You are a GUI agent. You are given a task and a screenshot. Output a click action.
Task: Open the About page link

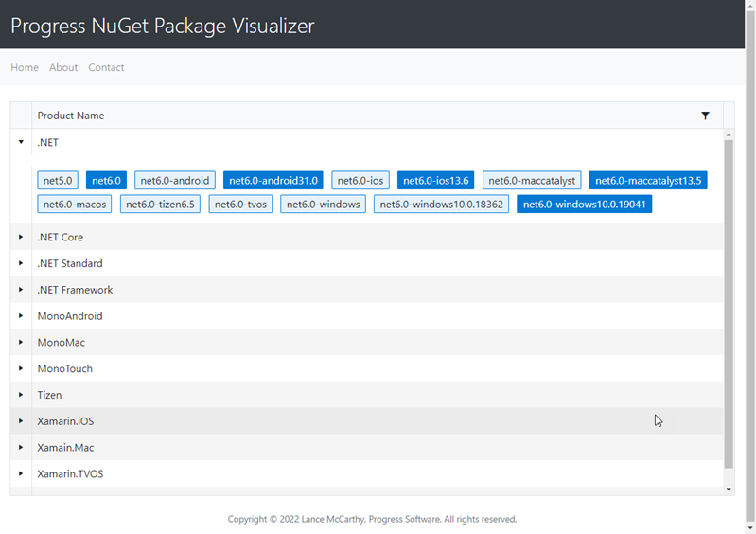coord(63,67)
